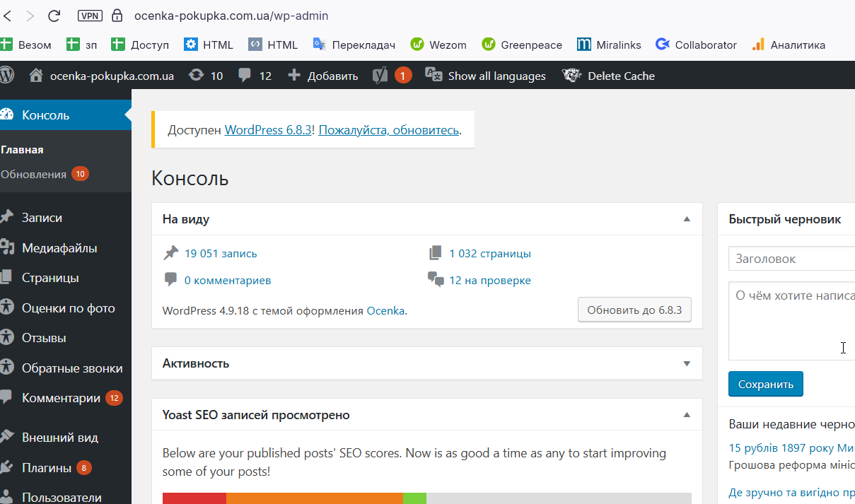The image size is (855, 504).
Task: Open the updates icon showing 10
Action: pyautogui.click(x=196, y=75)
